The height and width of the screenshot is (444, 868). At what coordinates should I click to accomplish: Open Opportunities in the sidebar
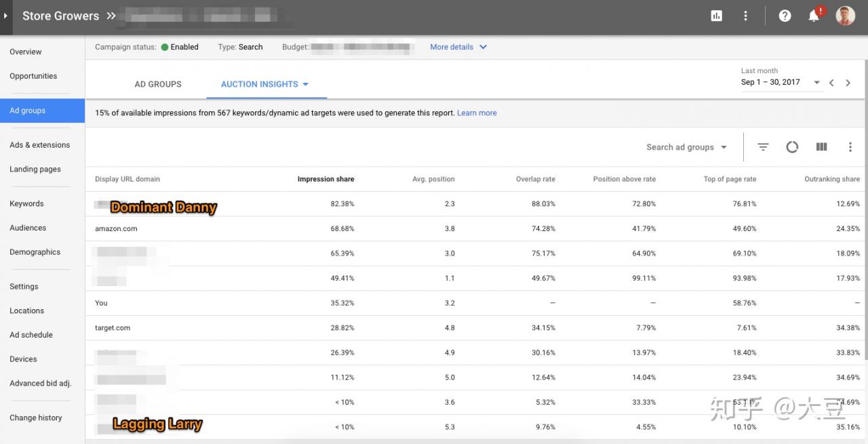tap(33, 76)
